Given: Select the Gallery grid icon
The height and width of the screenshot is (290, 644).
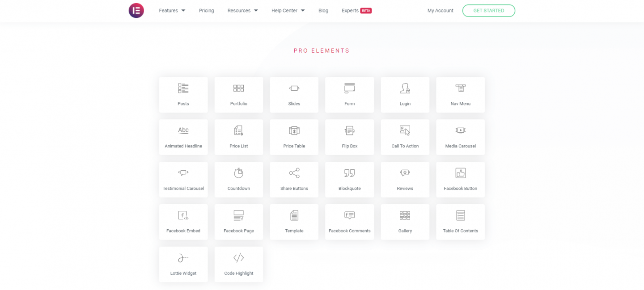Looking at the screenshot, I should tap(405, 215).
